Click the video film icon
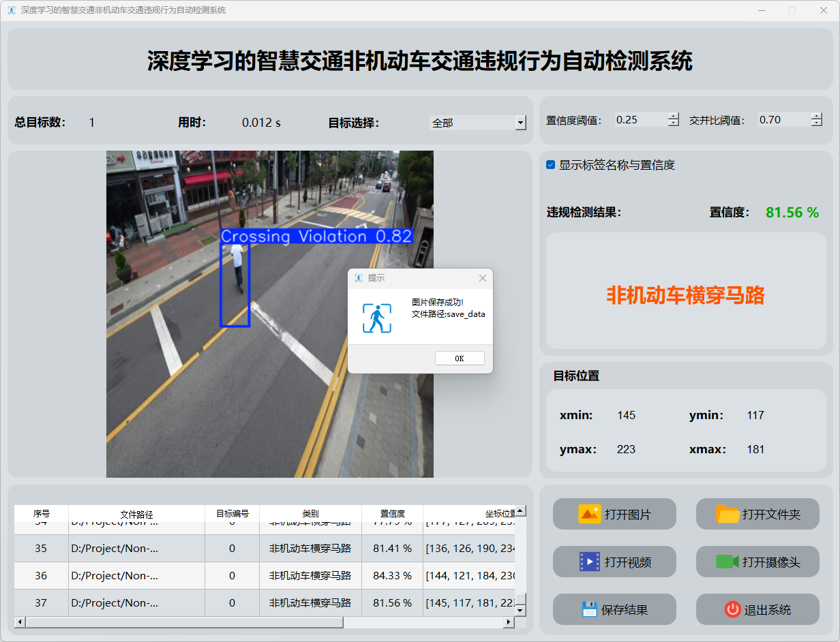840x642 pixels. click(589, 562)
